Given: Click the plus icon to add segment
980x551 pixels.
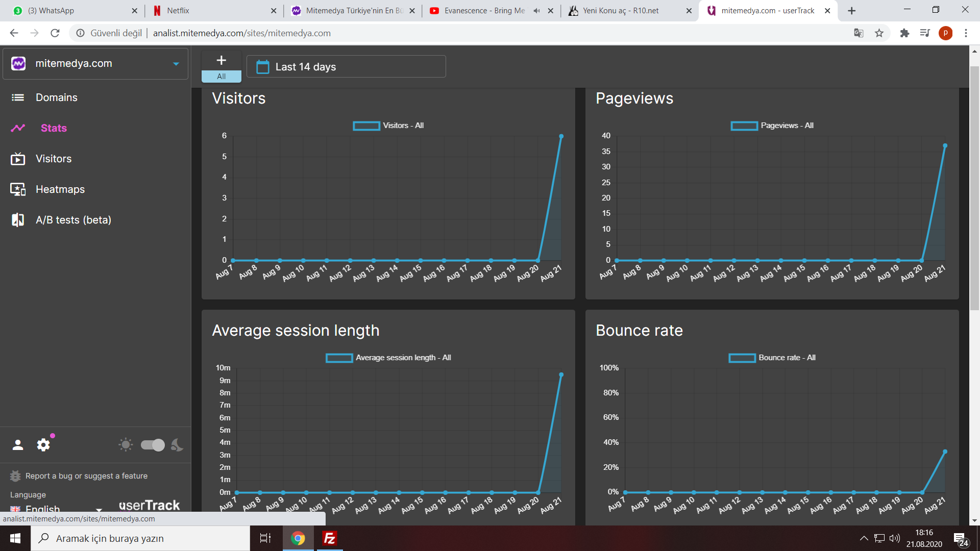Looking at the screenshot, I should [x=222, y=60].
